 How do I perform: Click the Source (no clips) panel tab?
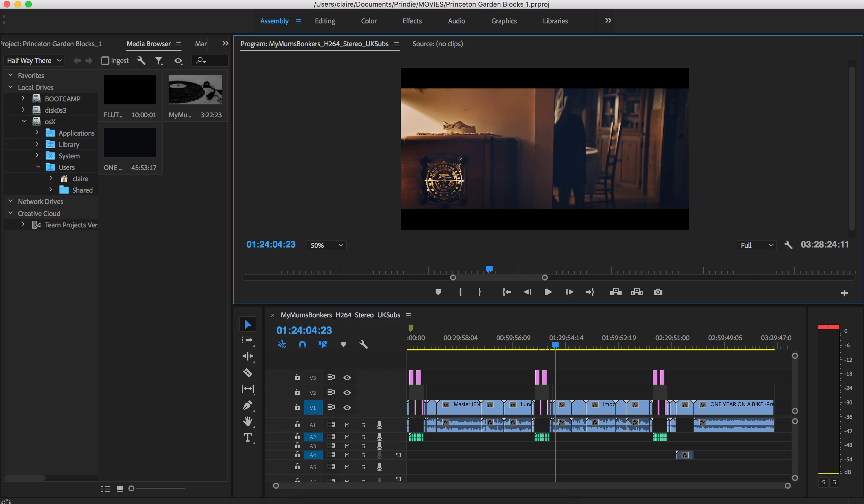pos(437,44)
